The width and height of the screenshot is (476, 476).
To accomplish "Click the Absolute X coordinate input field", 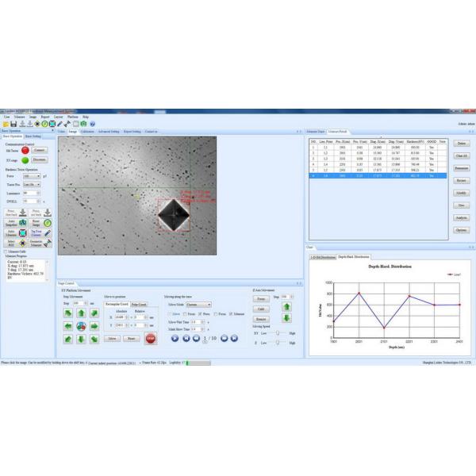I will coord(121,317).
